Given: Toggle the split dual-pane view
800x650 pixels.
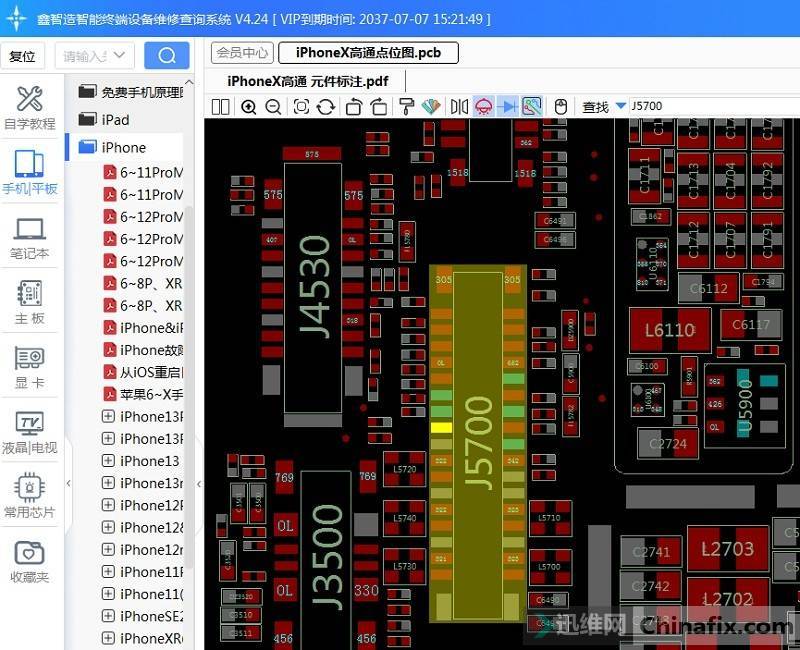Looking at the screenshot, I should pyautogui.click(x=221, y=107).
